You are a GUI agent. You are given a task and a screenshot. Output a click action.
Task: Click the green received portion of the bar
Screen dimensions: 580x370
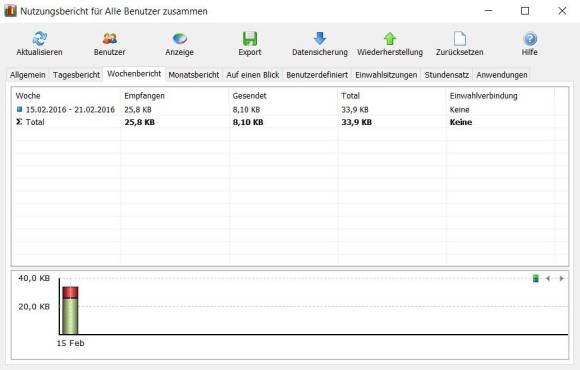click(70, 316)
